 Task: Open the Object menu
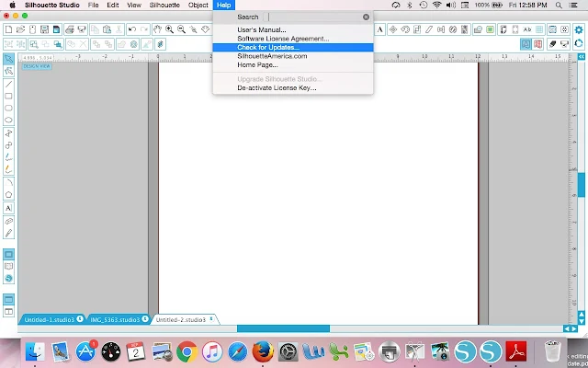point(198,5)
